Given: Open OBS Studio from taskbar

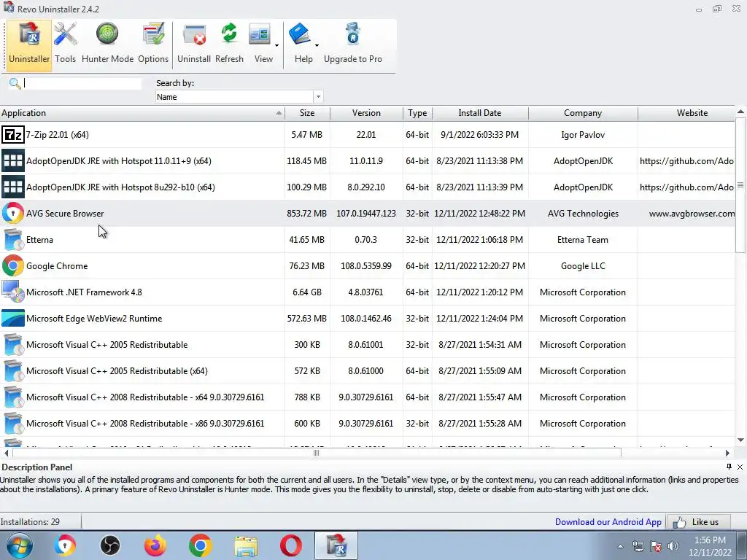Looking at the screenshot, I should pyautogui.click(x=110, y=545).
